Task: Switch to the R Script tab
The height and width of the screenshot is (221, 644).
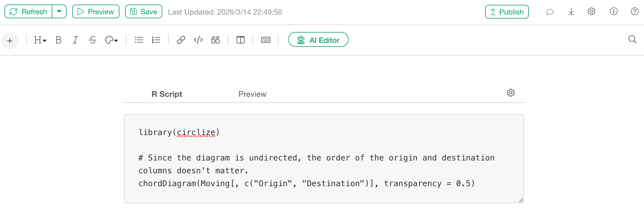Action: (x=167, y=94)
